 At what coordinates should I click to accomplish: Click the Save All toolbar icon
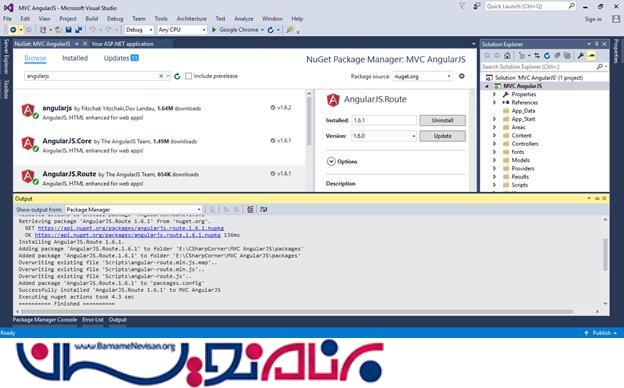78,30
